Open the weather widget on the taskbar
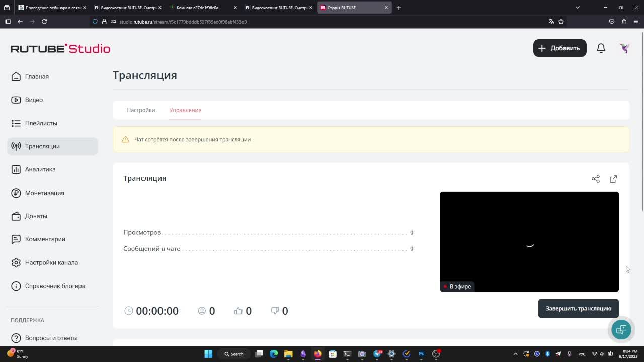This screenshot has height=362, width=644. pyautogui.click(x=17, y=354)
